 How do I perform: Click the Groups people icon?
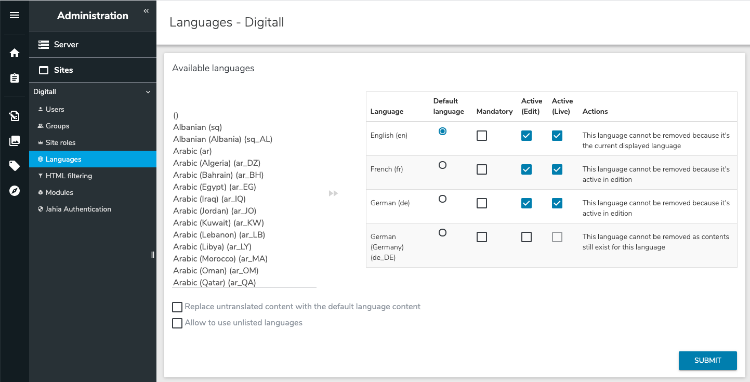tap(40, 126)
